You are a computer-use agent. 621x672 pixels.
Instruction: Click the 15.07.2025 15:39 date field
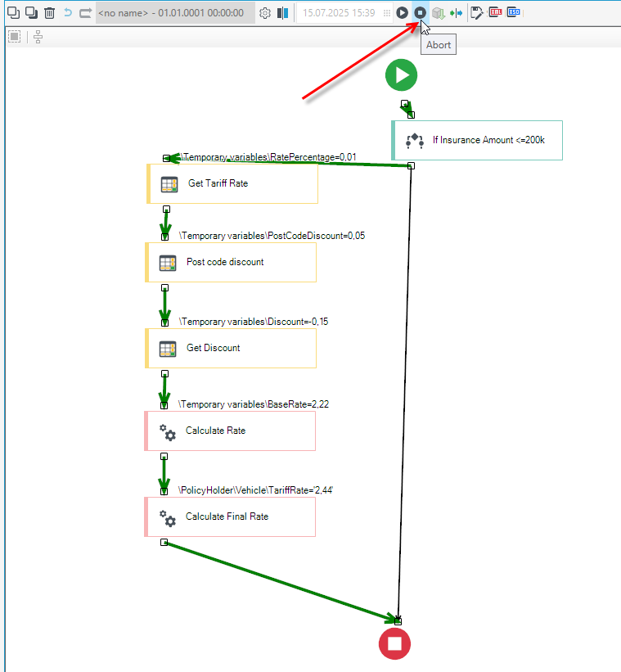tap(344, 13)
